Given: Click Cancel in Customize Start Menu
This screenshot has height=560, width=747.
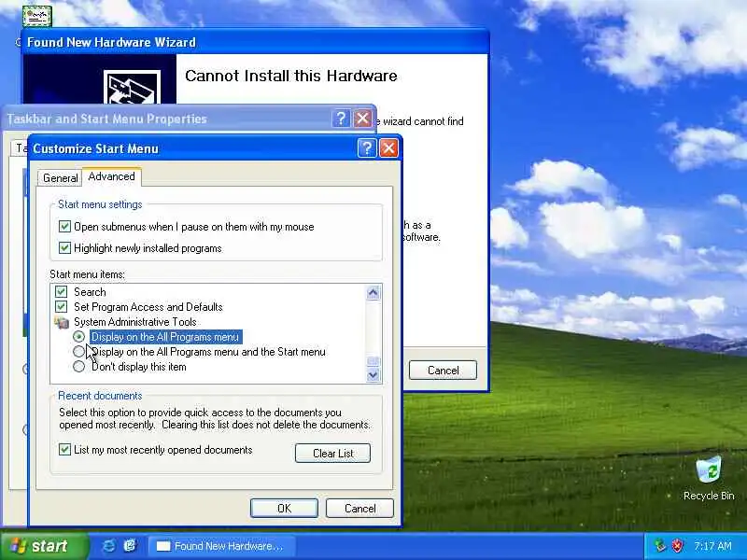Looking at the screenshot, I should point(359,508).
